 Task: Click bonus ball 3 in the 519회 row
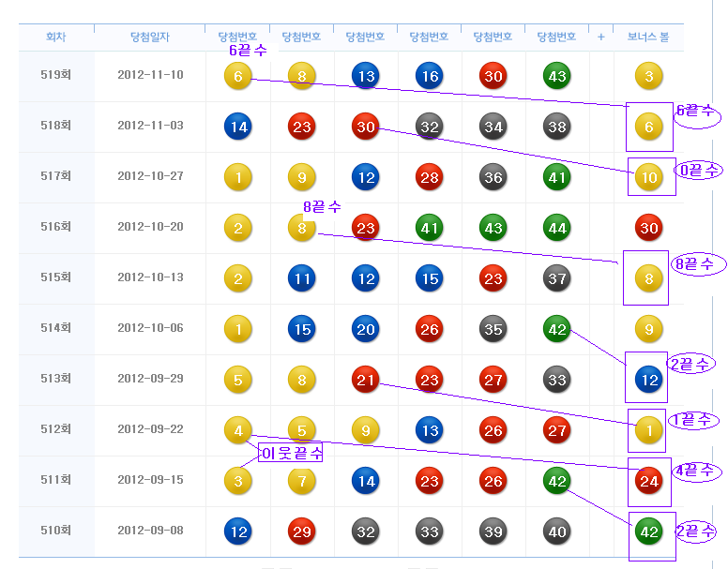point(648,77)
